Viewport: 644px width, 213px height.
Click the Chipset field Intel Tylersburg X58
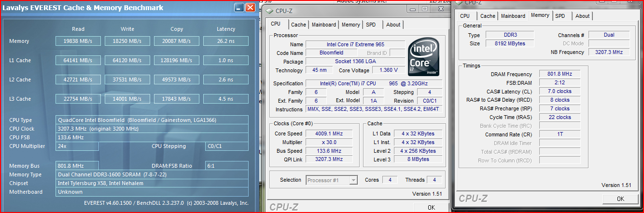[152, 183]
